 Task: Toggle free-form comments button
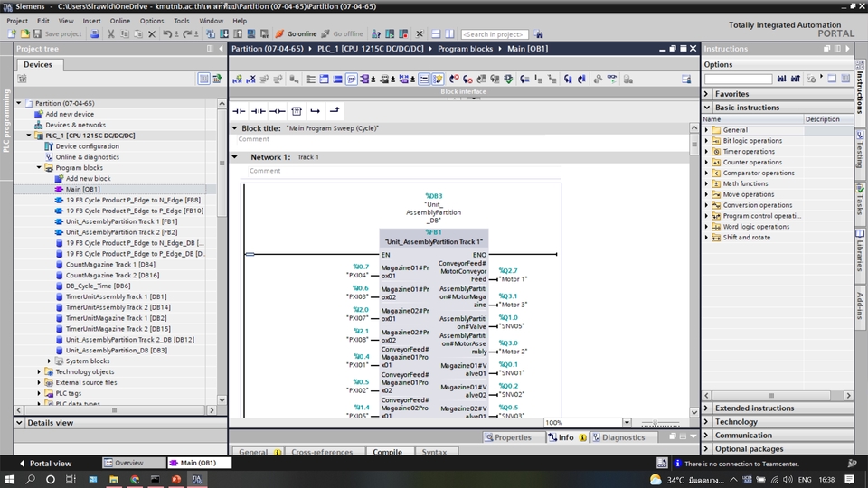pyautogui.click(x=352, y=80)
